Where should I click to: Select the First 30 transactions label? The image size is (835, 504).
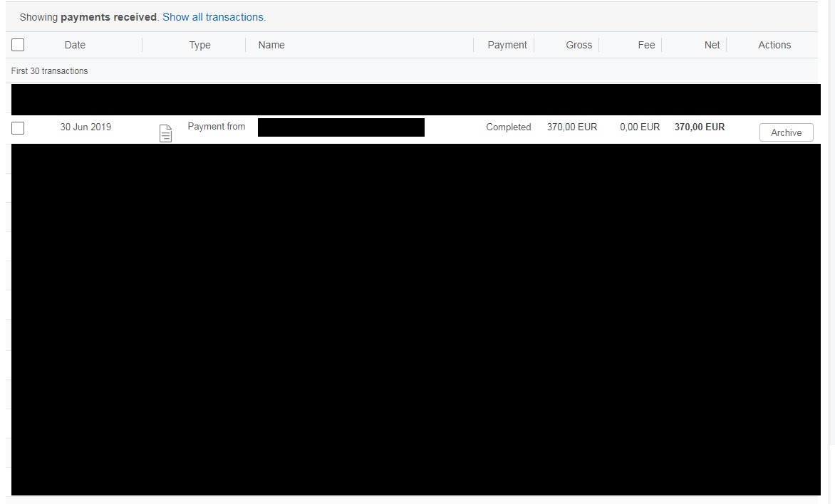click(x=50, y=70)
